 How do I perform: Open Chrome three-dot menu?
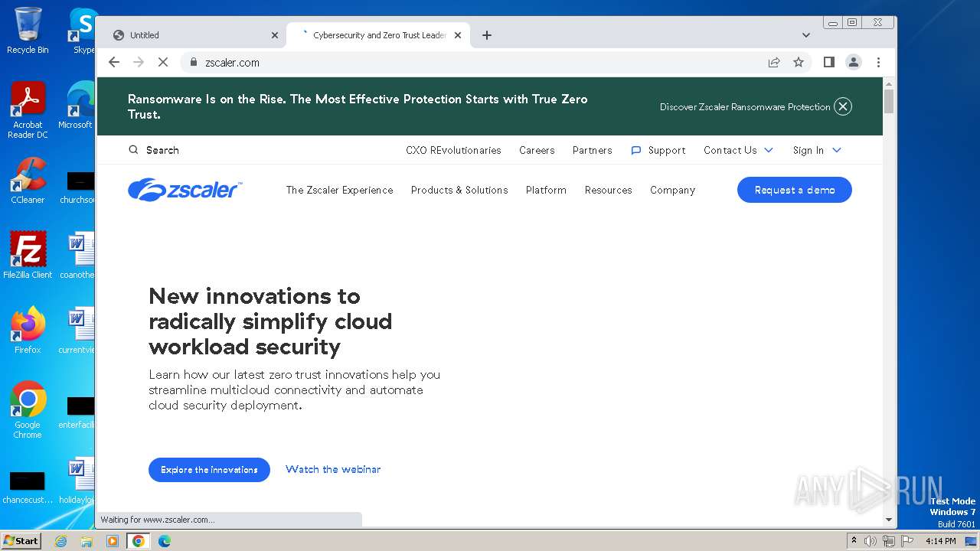[878, 62]
